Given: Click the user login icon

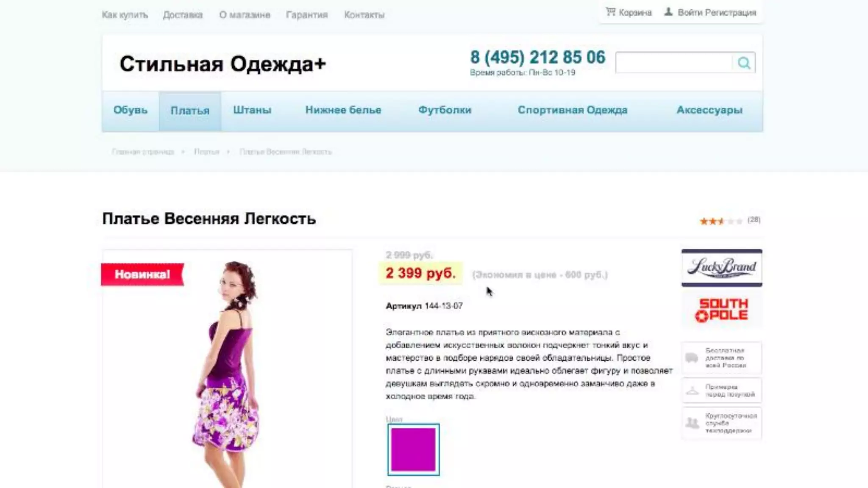Looking at the screenshot, I should pos(668,12).
